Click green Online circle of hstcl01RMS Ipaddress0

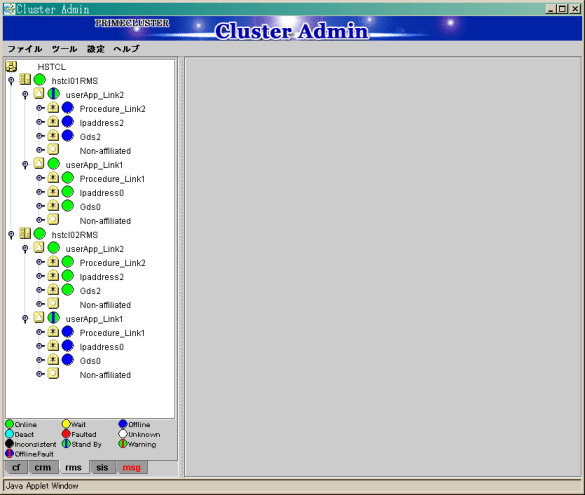68,191
